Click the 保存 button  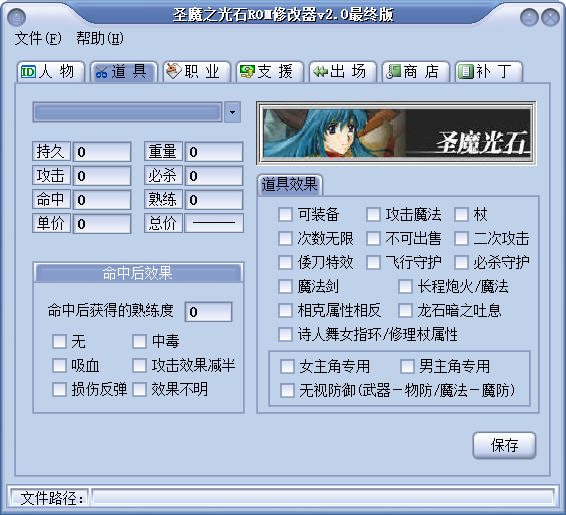click(x=504, y=445)
